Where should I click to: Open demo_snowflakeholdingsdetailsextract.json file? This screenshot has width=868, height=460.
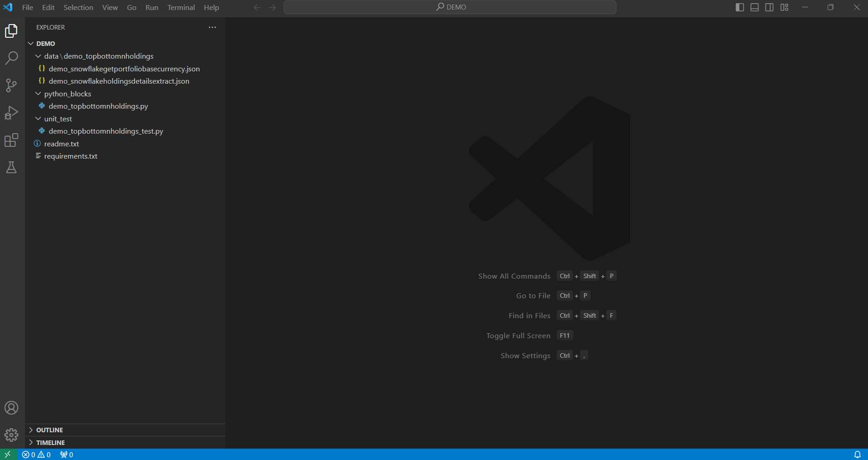click(x=125, y=81)
